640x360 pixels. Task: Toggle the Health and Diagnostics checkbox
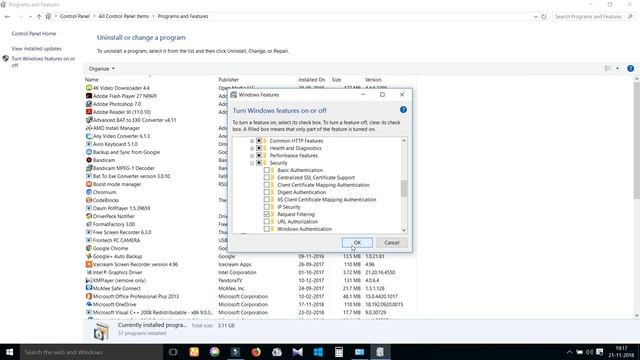[259, 148]
